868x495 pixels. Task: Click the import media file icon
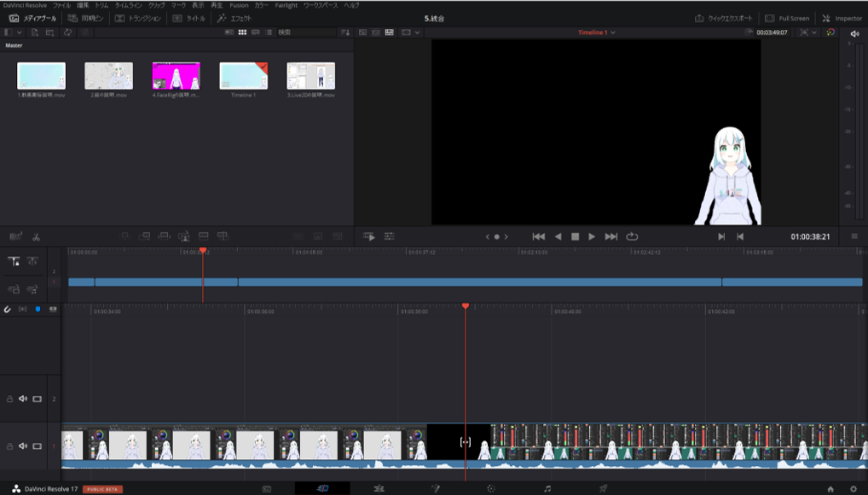(34, 32)
